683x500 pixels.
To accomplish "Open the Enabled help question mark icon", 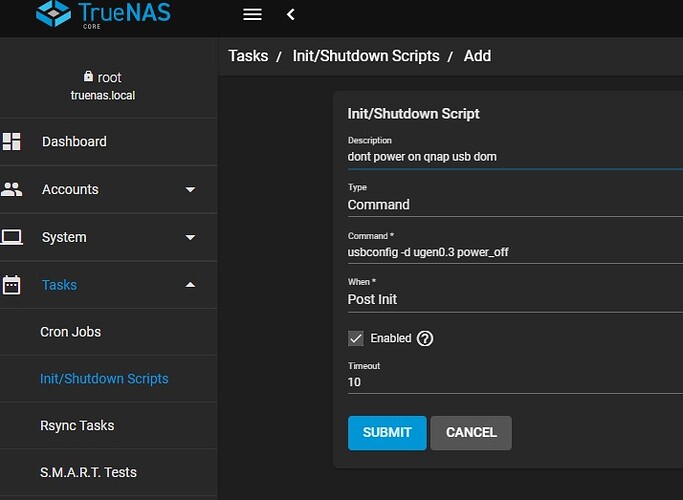I will coord(425,338).
